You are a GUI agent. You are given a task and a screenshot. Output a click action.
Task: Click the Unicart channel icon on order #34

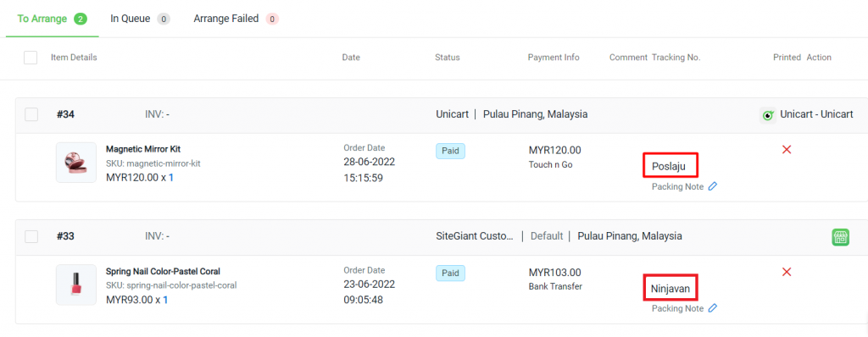point(767,115)
